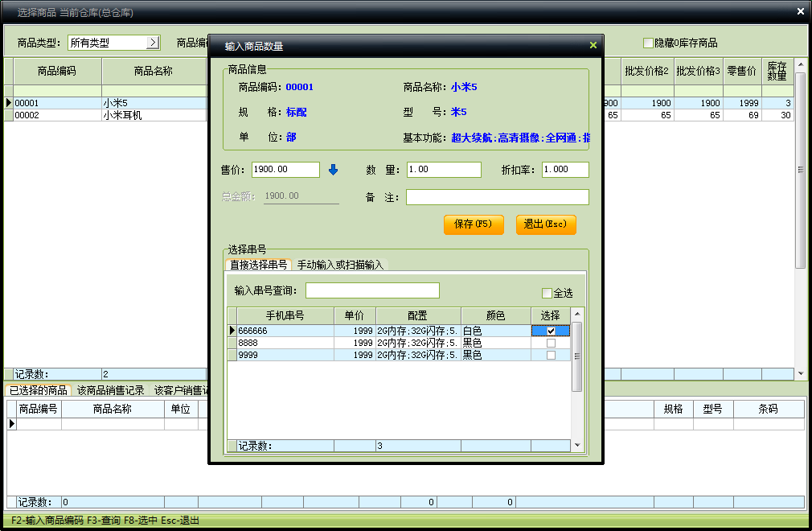
Task: Click the 零售价 column header
Action: point(742,71)
